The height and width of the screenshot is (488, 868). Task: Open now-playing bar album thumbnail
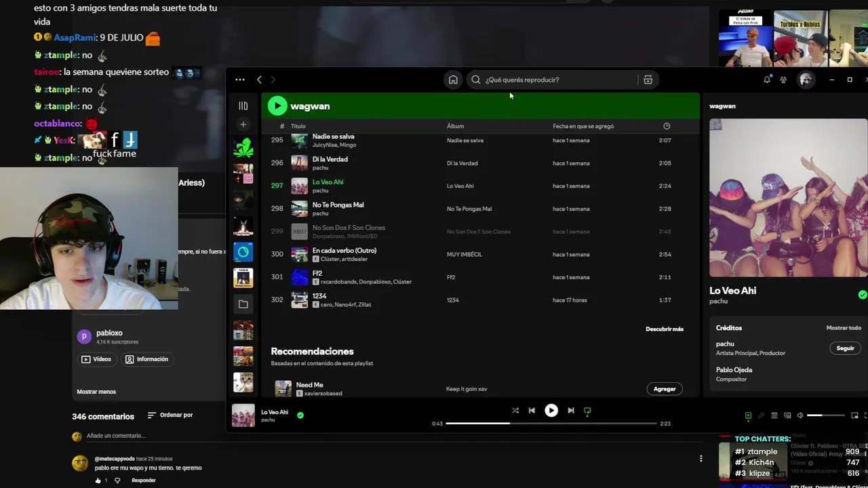(243, 415)
